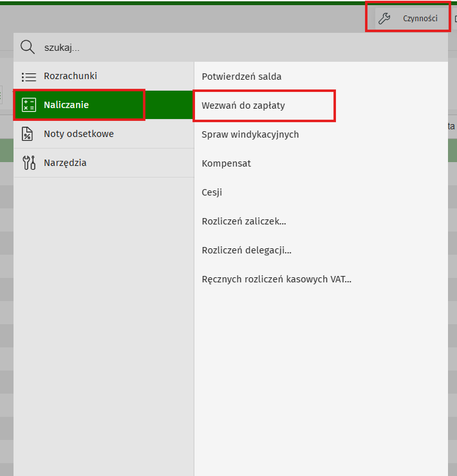This screenshot has width=457, height=476.
Task: Select the highlighted Naliczanie category
Action: coord(66,105)
